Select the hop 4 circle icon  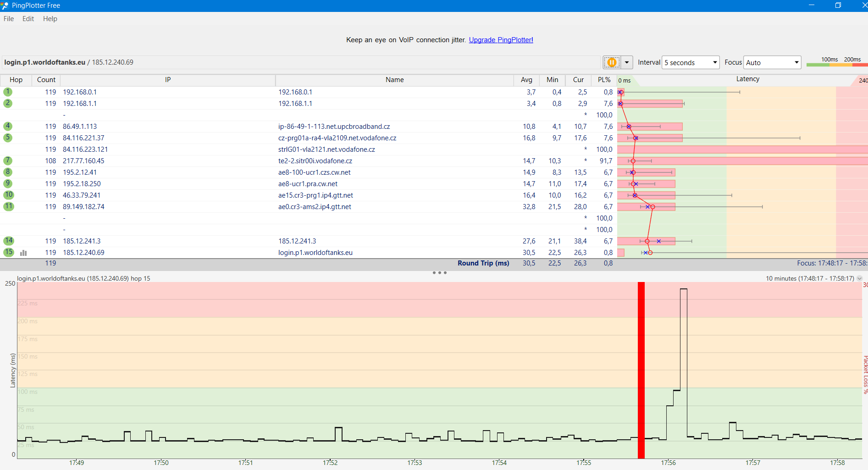[8, 126]
